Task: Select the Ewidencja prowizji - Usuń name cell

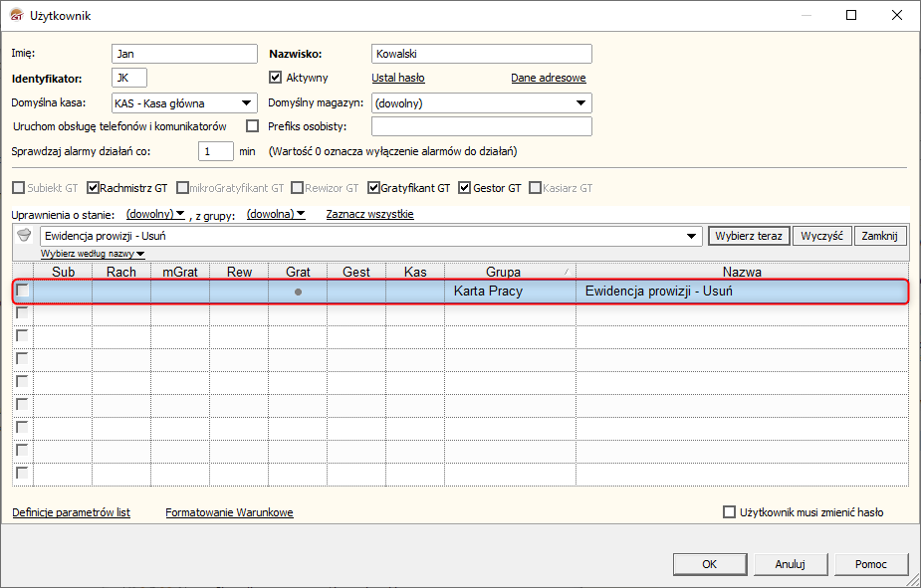Action: coord(742,292)
